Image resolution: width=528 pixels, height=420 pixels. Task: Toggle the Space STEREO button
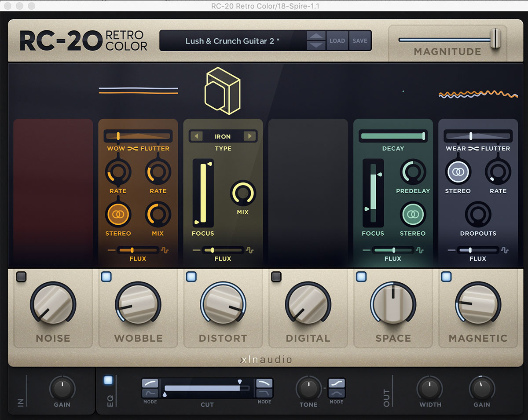point(413,214)
